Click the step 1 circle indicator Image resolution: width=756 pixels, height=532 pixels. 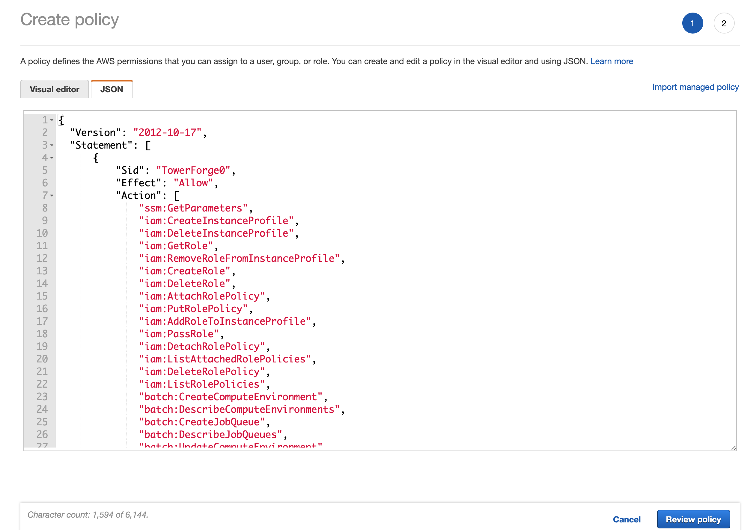(x=692, y=23)
